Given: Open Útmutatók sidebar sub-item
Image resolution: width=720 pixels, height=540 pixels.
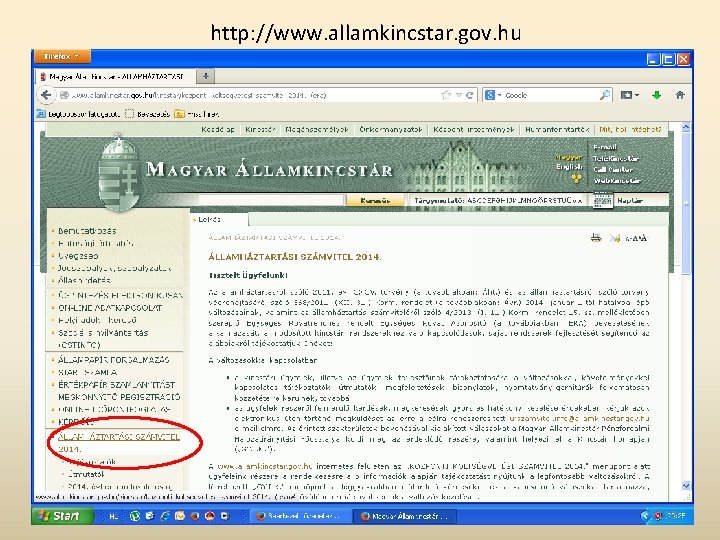Looking at the screenshot, I should pyautogui.click(x=85, y=474).
